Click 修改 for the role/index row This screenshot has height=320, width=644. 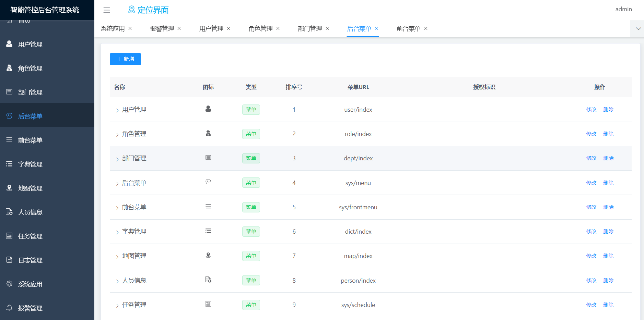591,134
